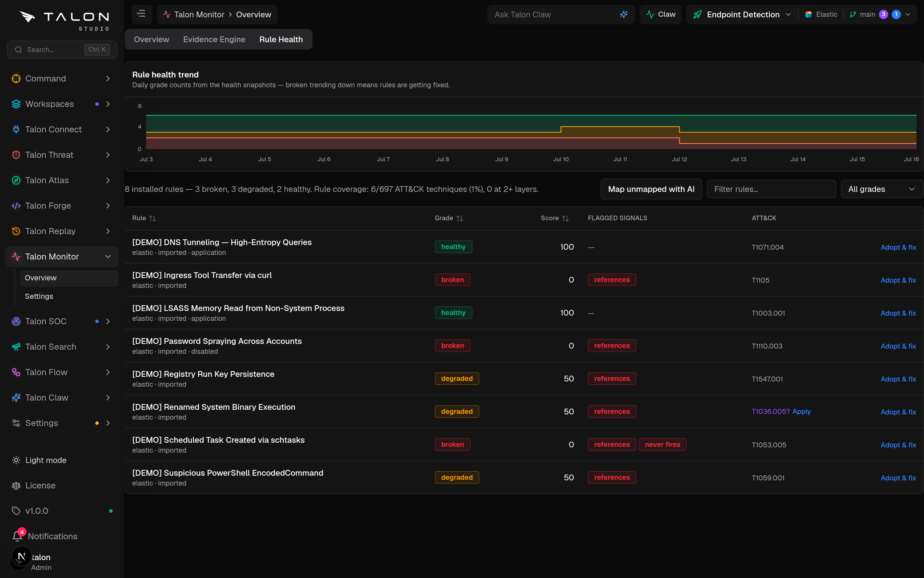Click the Talon SOC radar icon
Image resolution: width=924 pixels, height=578 pixels.
click(x=16, y=321)
